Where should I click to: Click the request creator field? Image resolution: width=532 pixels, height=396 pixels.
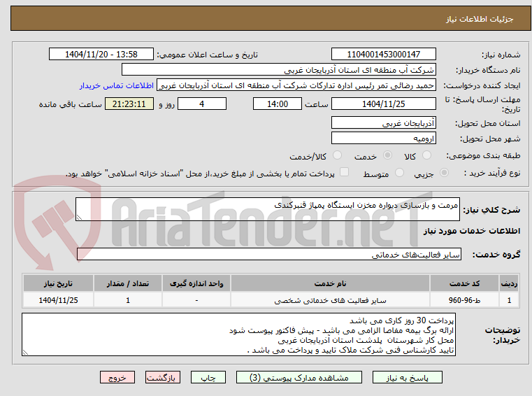coord(296,85)
